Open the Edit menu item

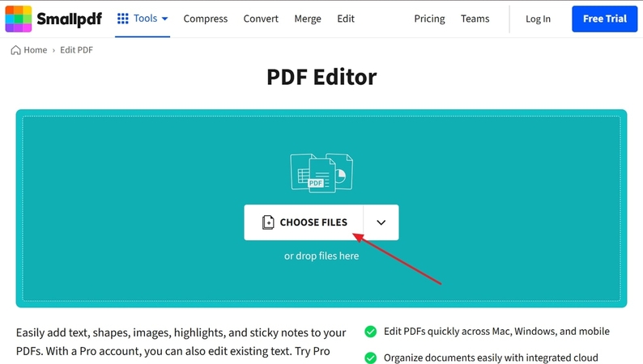click(346, 19)
